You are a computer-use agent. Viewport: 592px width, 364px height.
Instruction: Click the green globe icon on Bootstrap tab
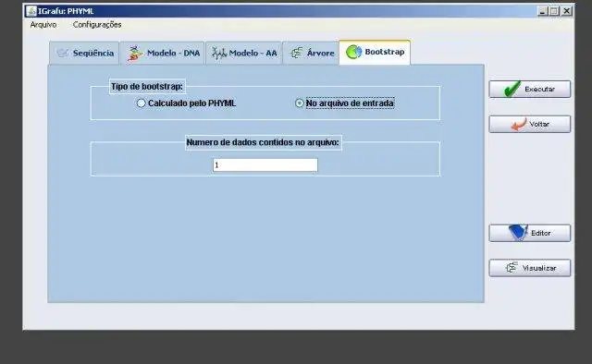pyautogui.click(x=353, y=52)
